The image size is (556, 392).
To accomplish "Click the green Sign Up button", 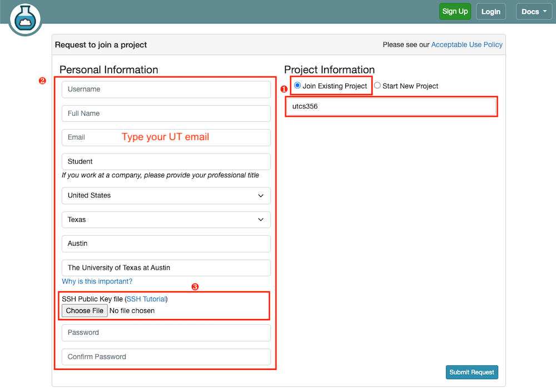I will click(455, 11).
